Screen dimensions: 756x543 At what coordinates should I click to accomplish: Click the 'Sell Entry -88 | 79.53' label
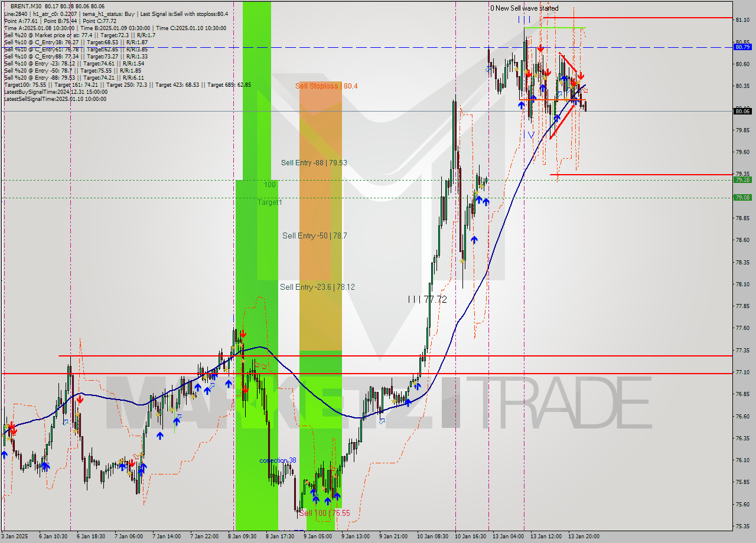(x=314, y=163)
